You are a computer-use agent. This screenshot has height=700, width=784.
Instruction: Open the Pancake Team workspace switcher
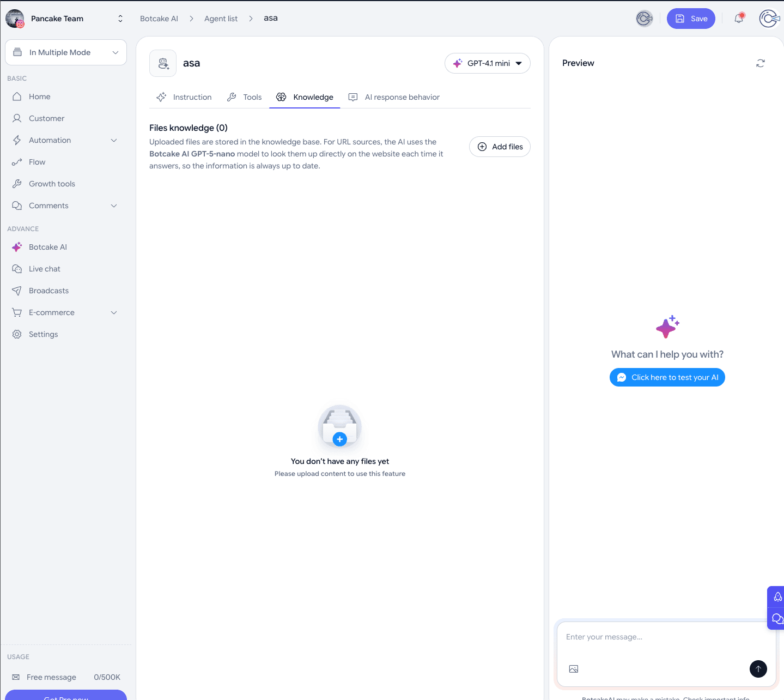pyautogui.click(x=66, y=19)
